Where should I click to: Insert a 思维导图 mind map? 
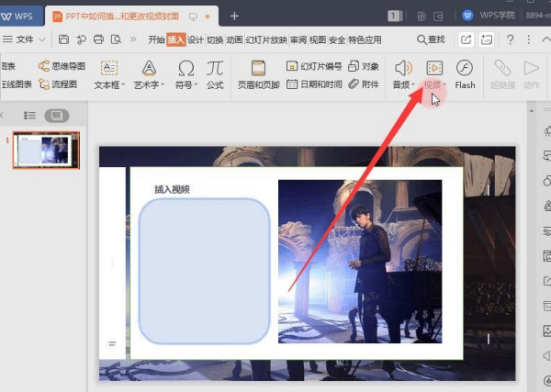pos(62,66)
